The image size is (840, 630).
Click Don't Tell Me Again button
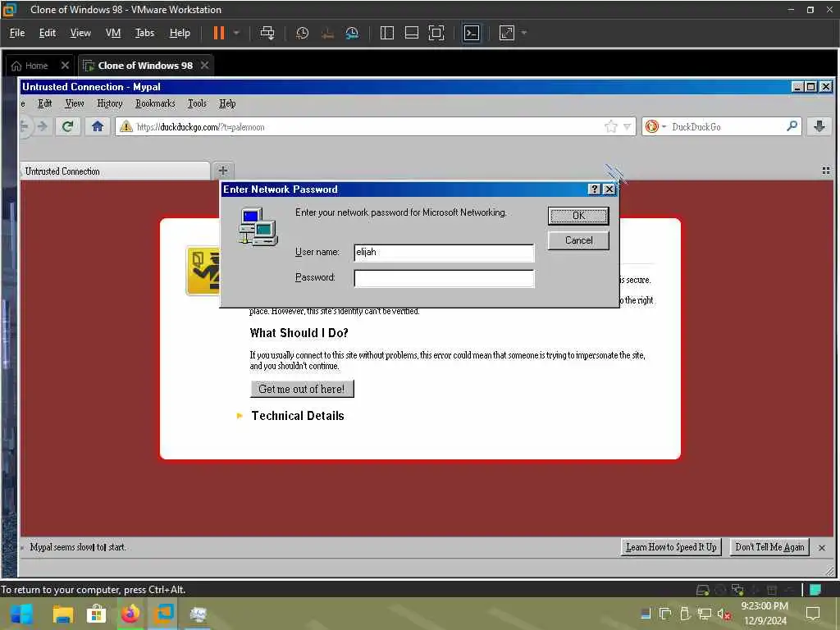[769, 547]
